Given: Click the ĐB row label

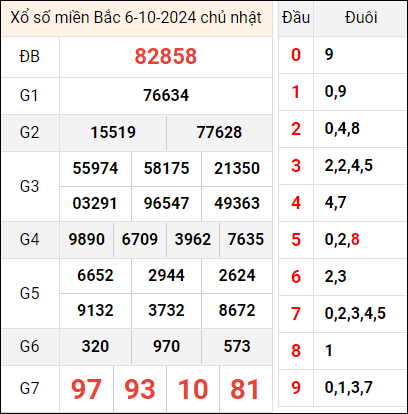Looking at the screenshot, I should (30, 56).
